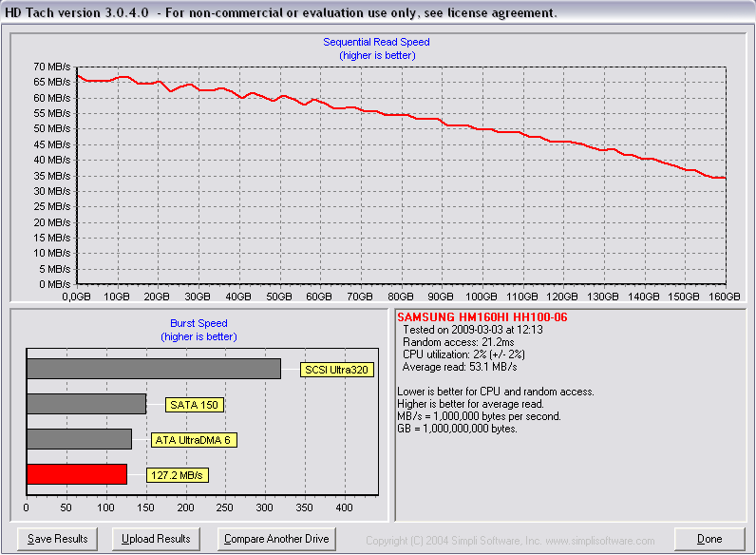This screenshot has width=756, height=555.
Task: Select the SCSI Ultra320 gray bar
Action: (153, 369)
